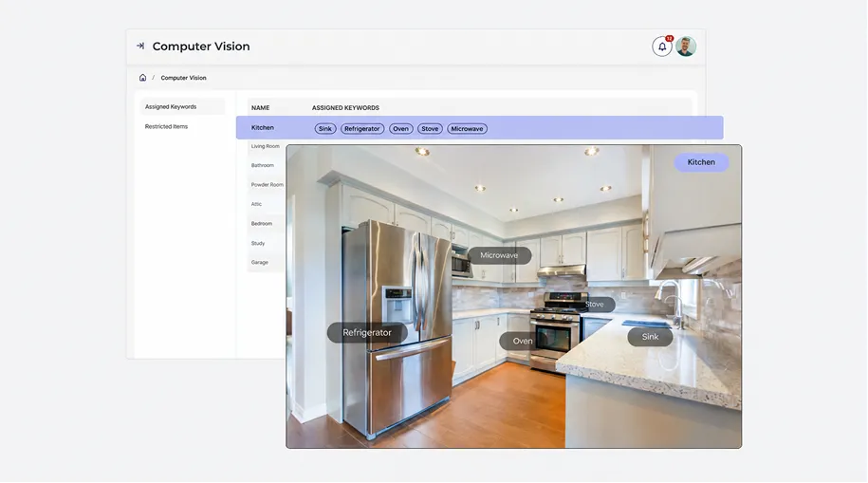This screenshot has height=483, width=868.
Task: Click the ASSIGNED KEYWORDS column header
Action: click(x=345, y=108)
